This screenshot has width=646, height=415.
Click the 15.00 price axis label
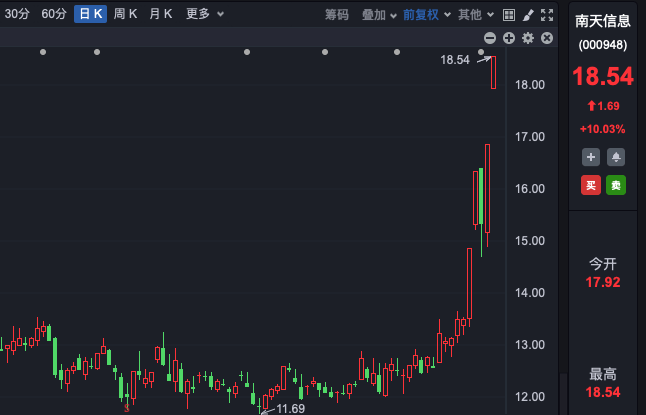[530, 241]
